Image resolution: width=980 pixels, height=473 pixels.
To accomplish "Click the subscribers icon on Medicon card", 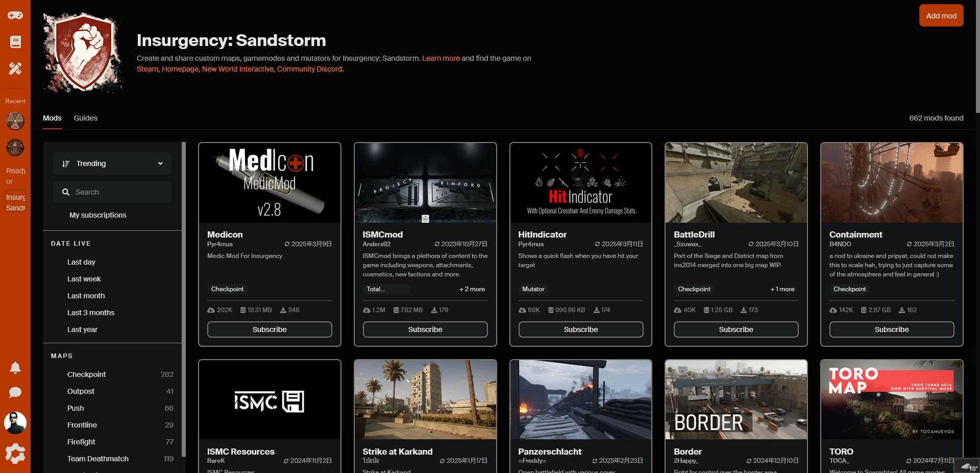I will [x=283, y=310].
